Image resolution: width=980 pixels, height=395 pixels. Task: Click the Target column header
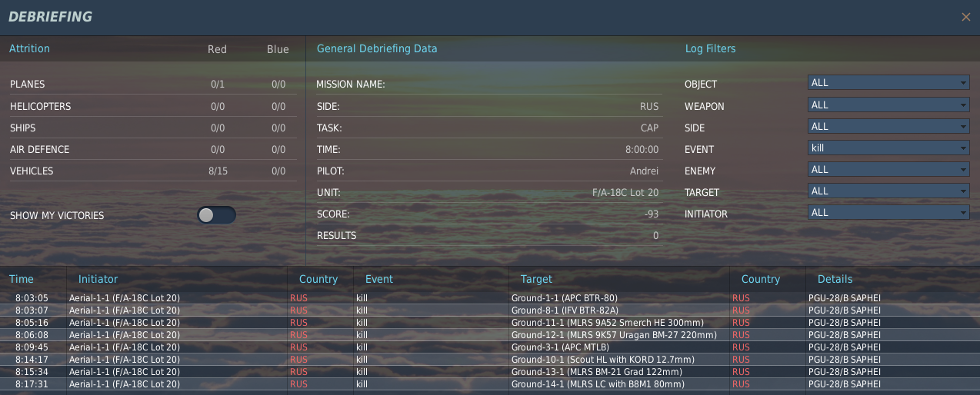coord(536,279)
